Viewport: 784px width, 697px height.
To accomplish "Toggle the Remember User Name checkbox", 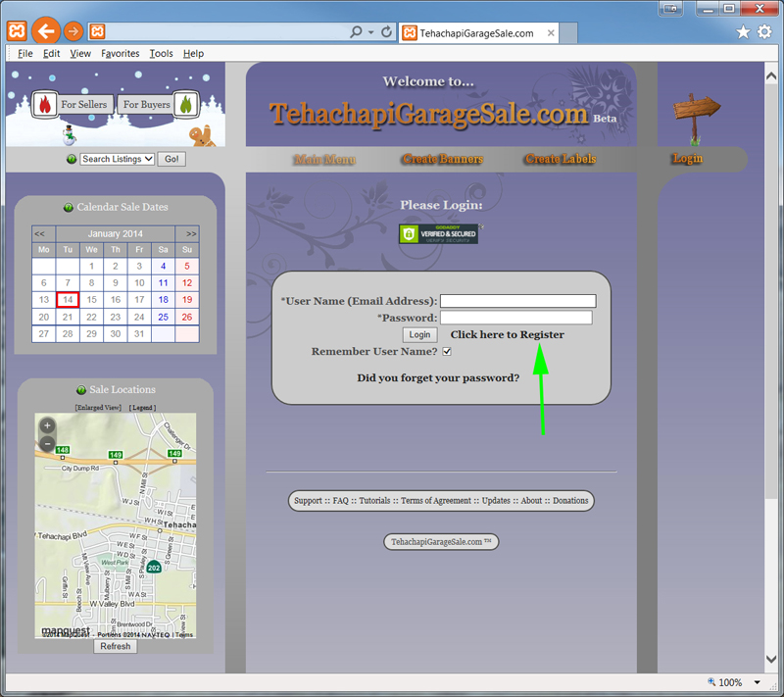I will pyautogui.click(x=447, y=351).
